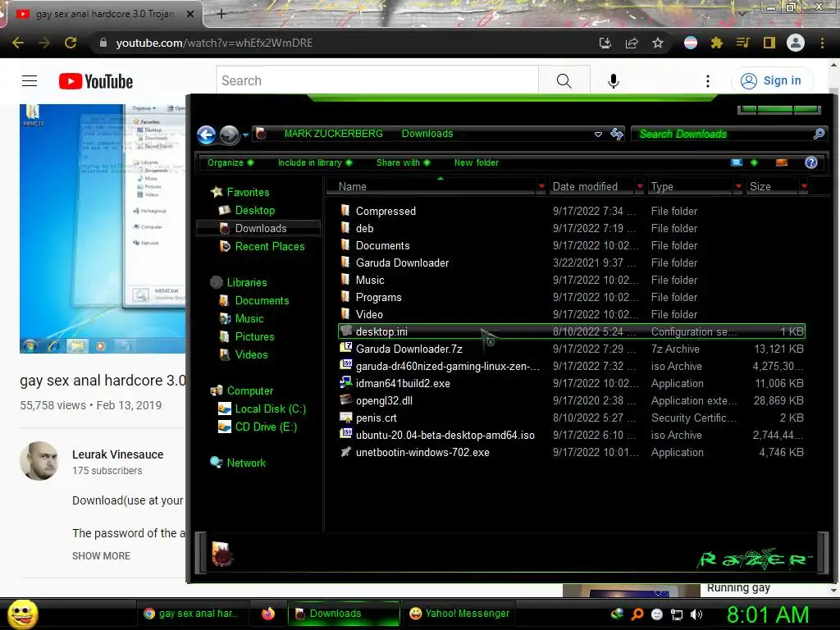Toggle the preview pane icon

782,163
